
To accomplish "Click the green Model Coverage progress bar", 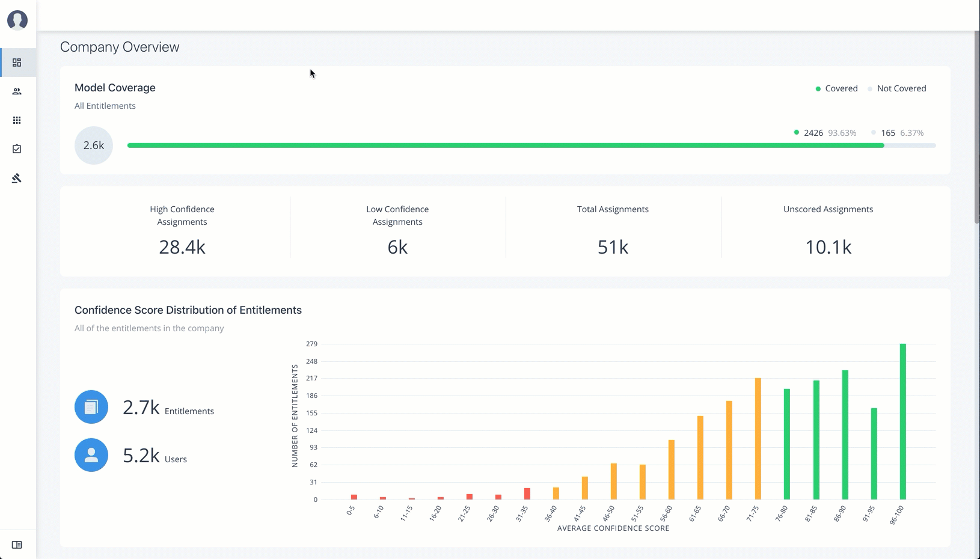I will (x=505, y=145).
